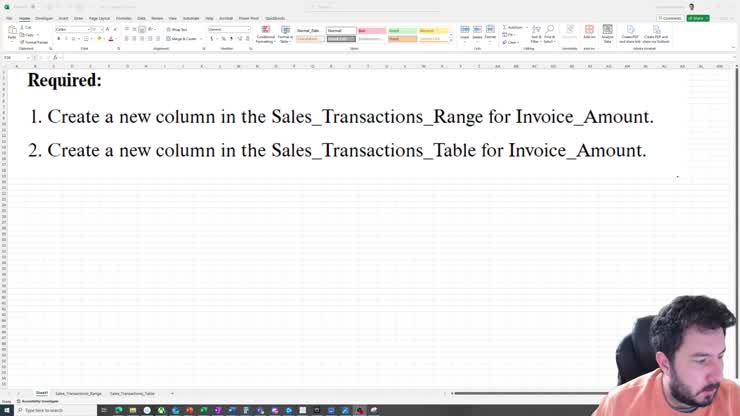This screenshot has height=416, width=740.
Task: Click the Paste icon in Clipboard group
Action: (x=12, y=32)
